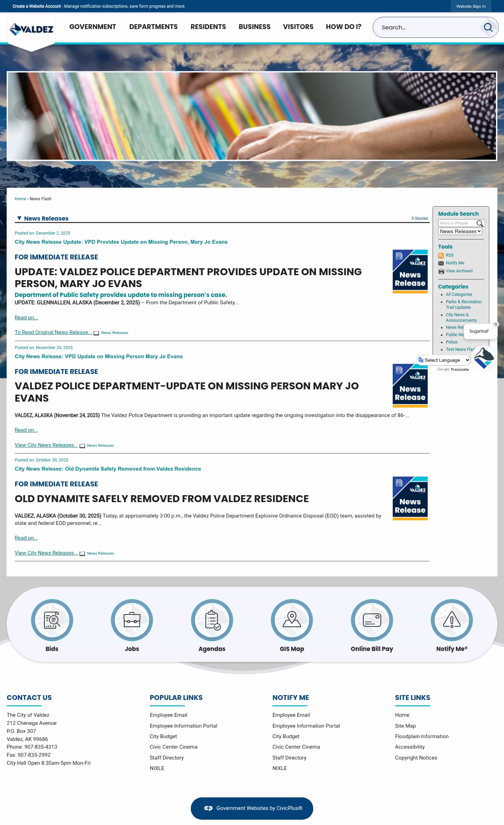Open Site Map in Site Links
Viewport: 504px width, 825px height.
[405, 726]
